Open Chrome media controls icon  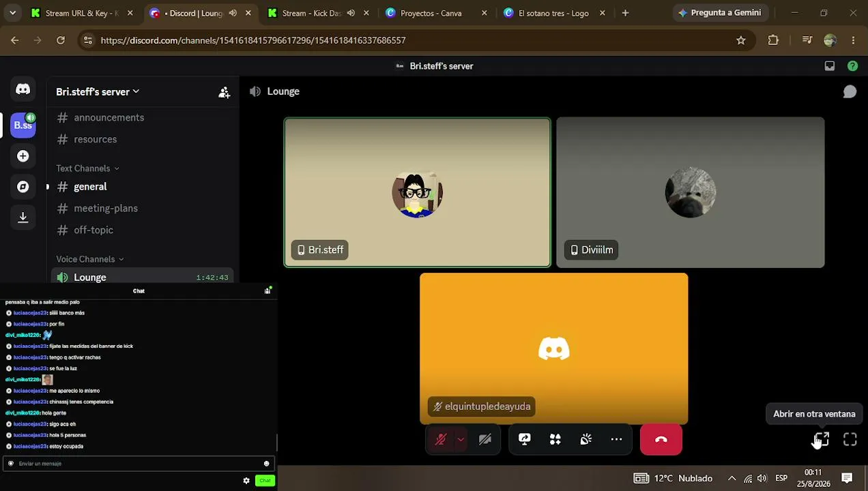point(807,40)
